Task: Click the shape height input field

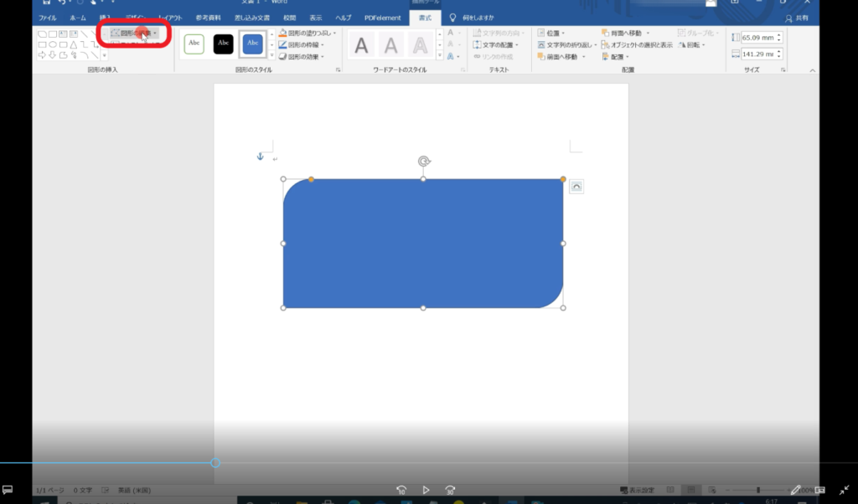Action: tap(757, 38)
